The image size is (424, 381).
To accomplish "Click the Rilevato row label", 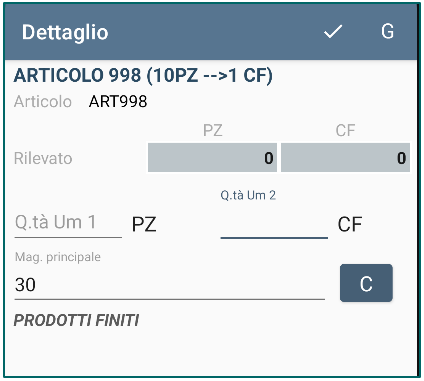I will [x=43, y=158].
